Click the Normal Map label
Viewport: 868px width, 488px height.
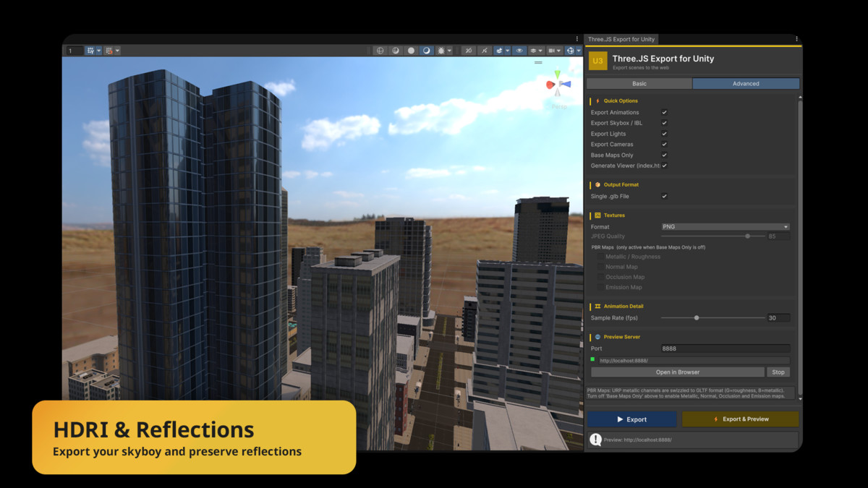click(622, 267)
